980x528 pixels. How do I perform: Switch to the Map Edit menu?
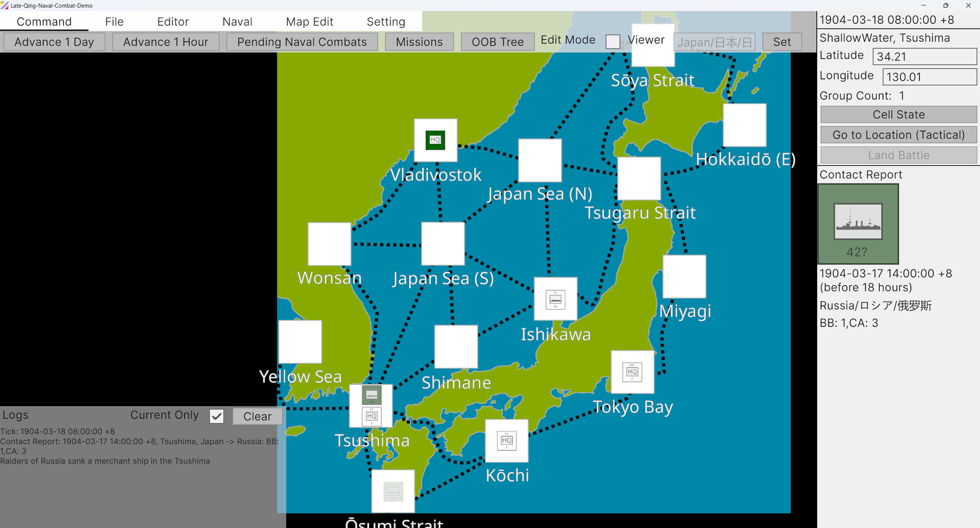309,21
